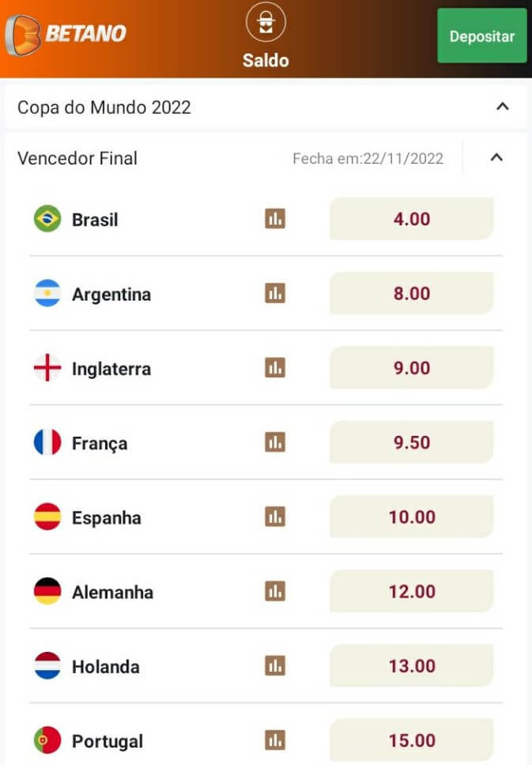Screen dimensions: 532x765
Task: Pick the 10.00 odds for Espanha
Action: (x=412, y=517)
